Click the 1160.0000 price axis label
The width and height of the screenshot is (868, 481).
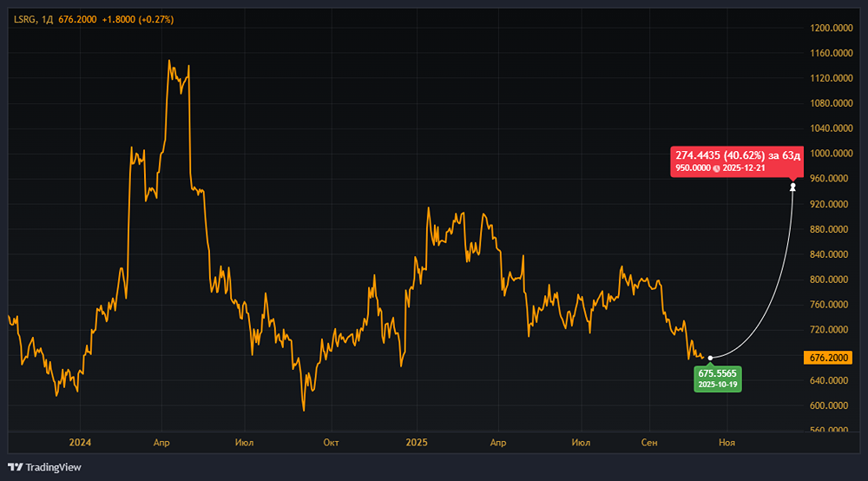click(x=831, y=53)
